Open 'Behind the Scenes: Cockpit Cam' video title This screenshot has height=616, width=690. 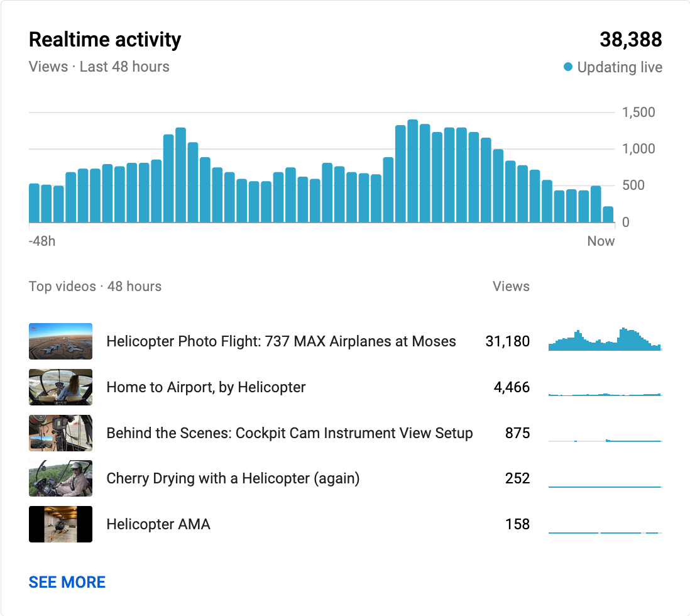tap(289, 433)
